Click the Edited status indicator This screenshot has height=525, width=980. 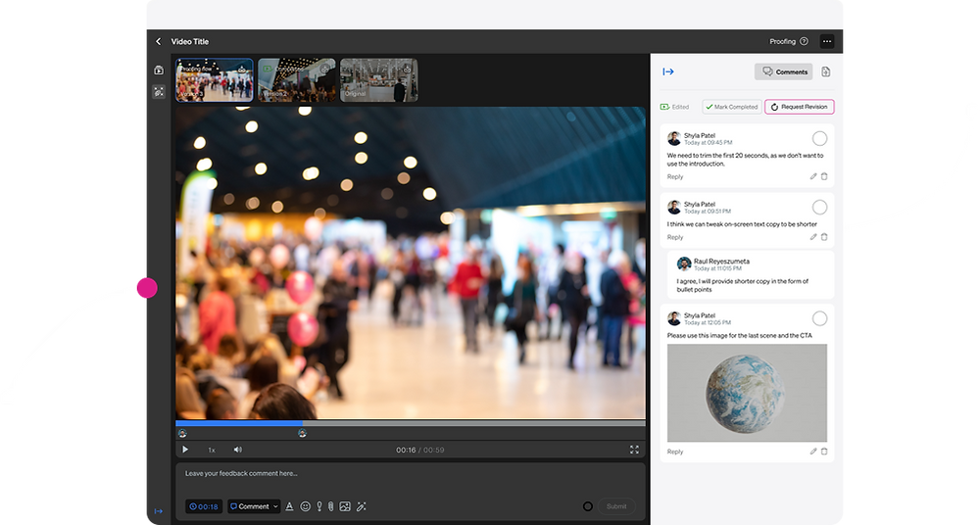click(x=674, y=107)
